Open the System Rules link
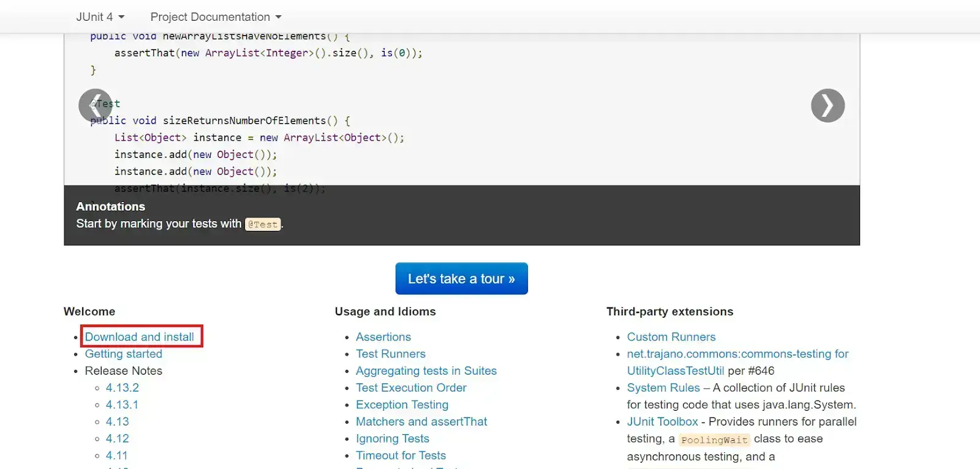 click(663, 388)
